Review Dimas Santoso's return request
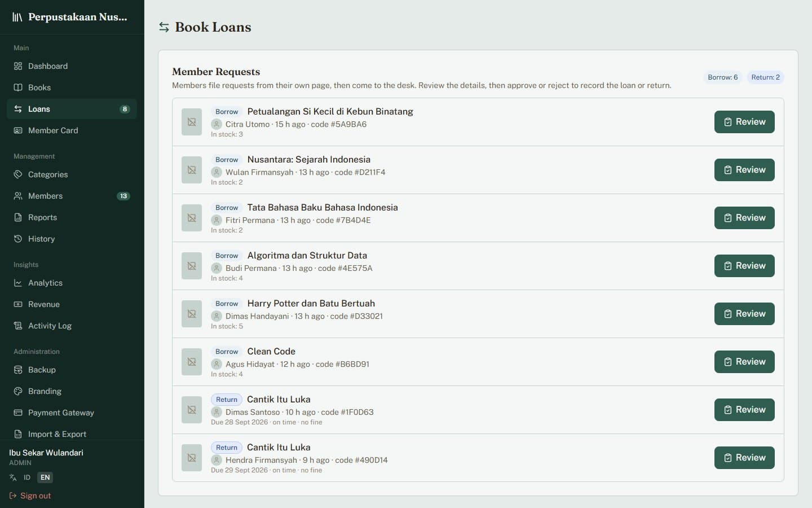Image resolution: width=812 pixels, height=508 pixels. 744,410
